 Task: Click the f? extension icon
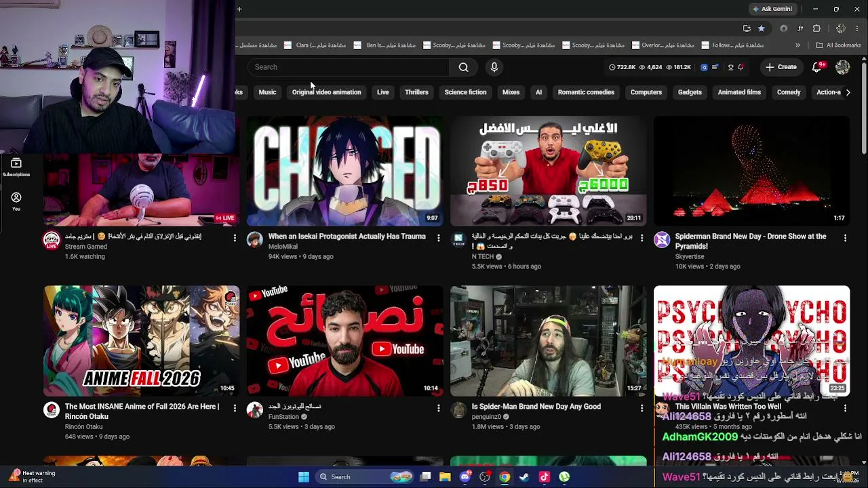coord(800,28)
